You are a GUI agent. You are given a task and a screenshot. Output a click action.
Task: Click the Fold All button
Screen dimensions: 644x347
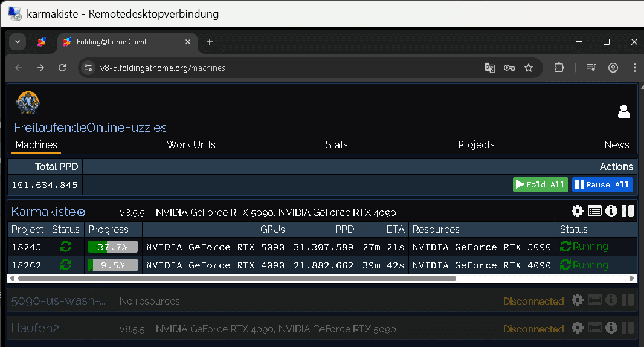pos(541,184)
